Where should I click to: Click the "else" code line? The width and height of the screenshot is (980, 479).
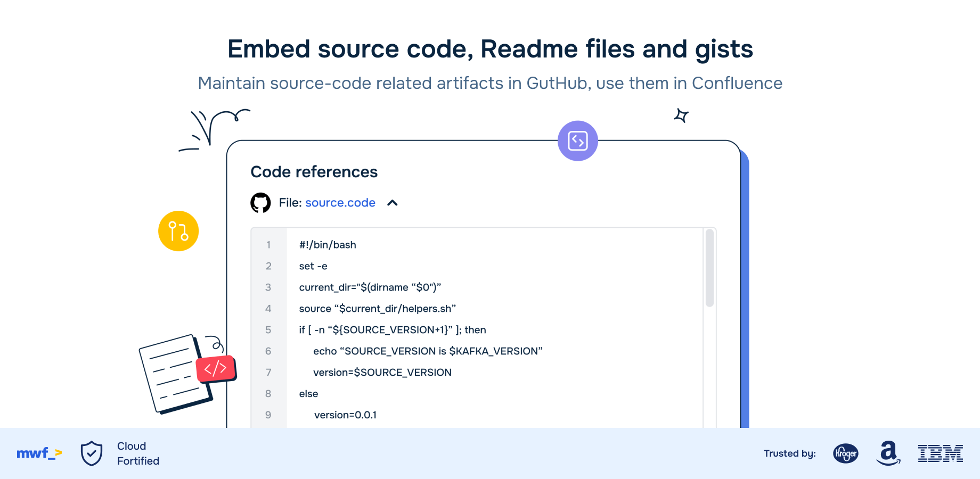(308, 394)
